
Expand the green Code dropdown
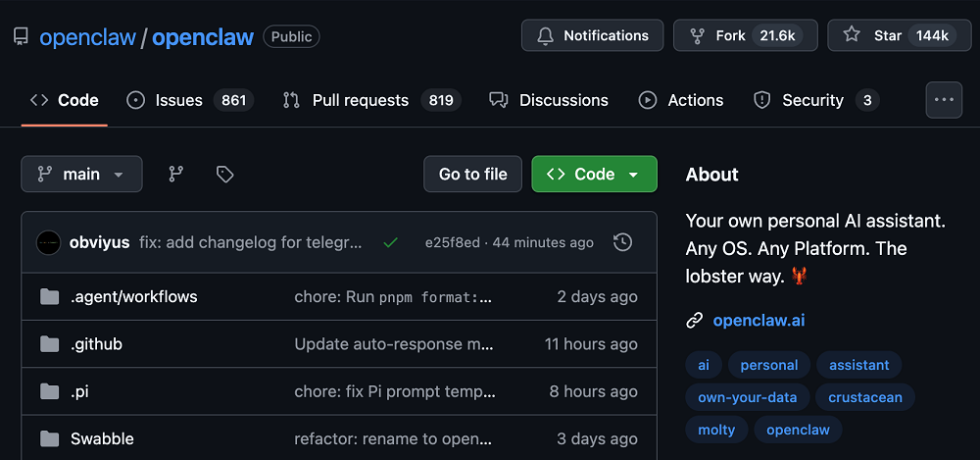pyautogui.click(x=594, y=174)
